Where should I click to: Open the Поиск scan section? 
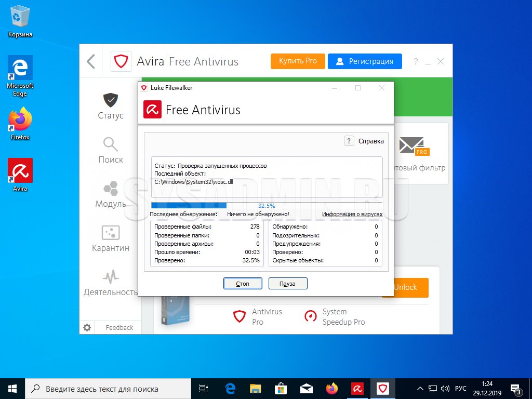click(111, 151)
